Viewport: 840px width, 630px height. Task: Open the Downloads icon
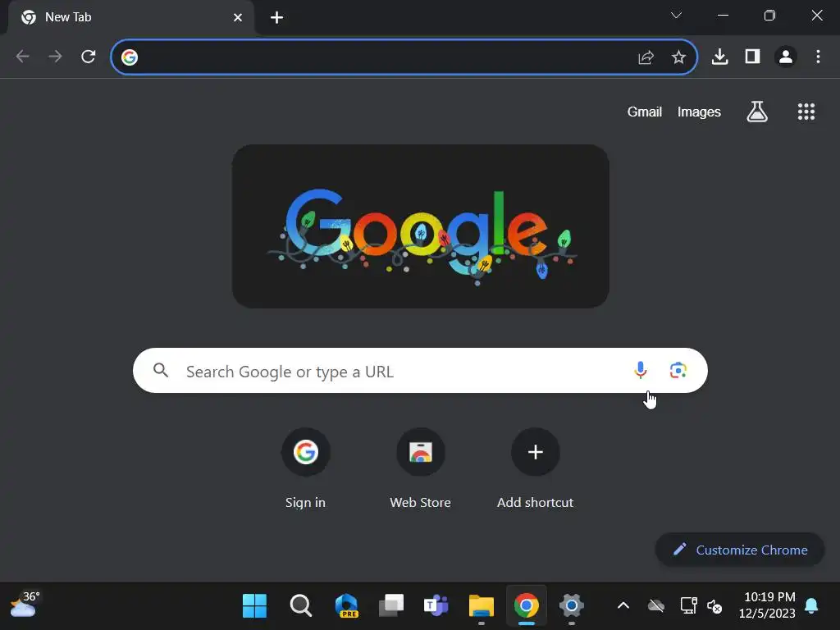coord(719,57)
